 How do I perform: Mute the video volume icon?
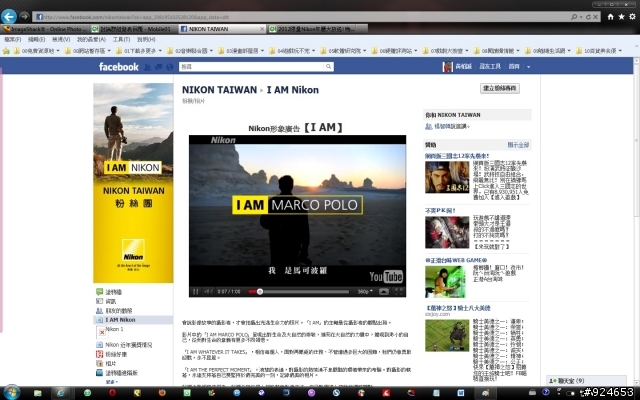click(208, 291)
